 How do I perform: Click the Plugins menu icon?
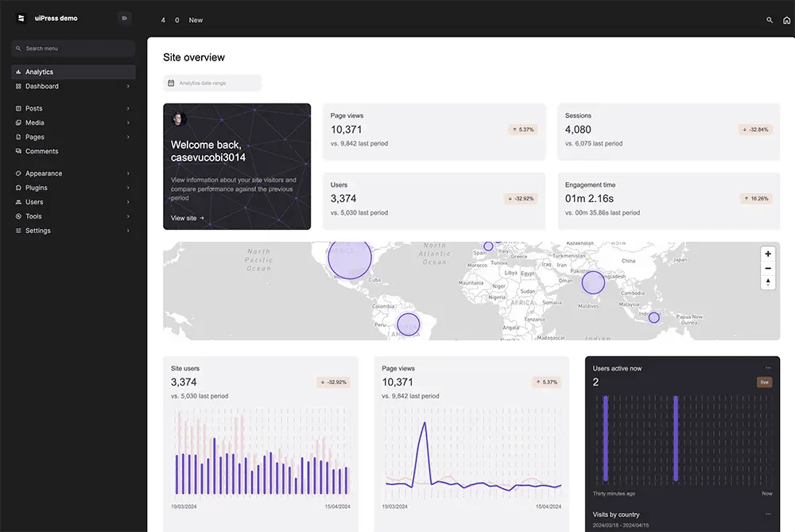[x=18, y=188]
